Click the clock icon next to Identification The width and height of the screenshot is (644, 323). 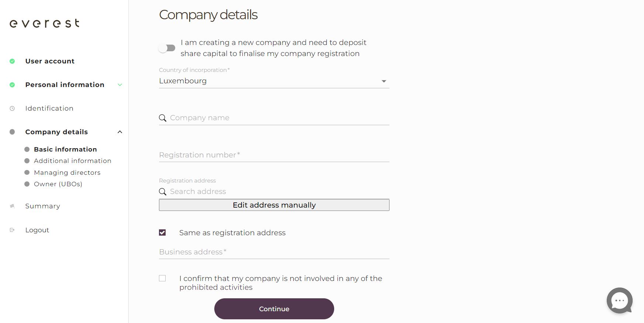point(12,108)
